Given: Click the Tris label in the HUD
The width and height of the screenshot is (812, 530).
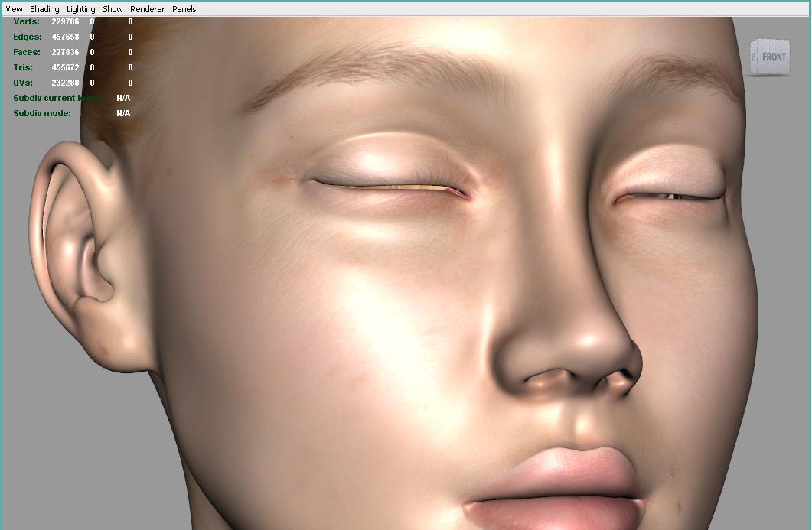Looking at the screenshot, I should click(23, 67).
